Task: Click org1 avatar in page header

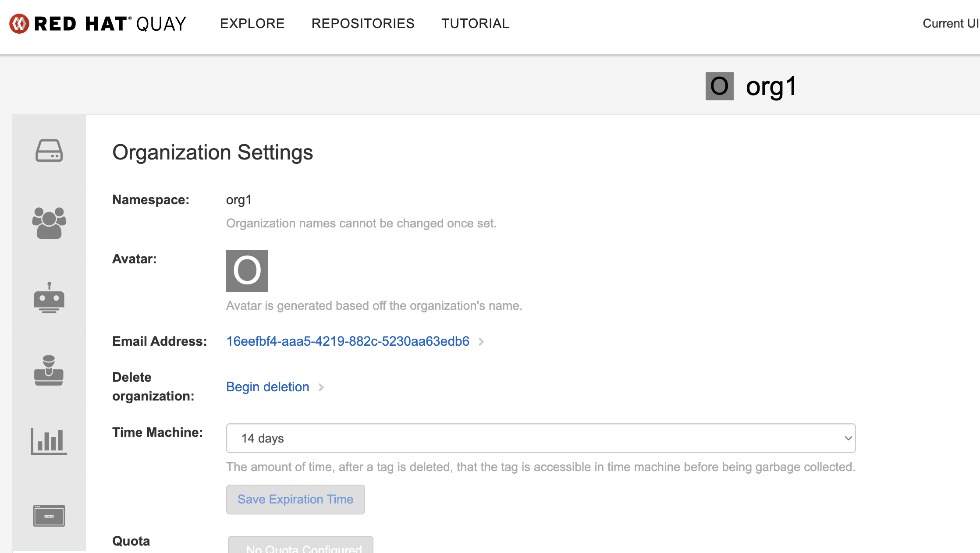Action: [719, 86]
